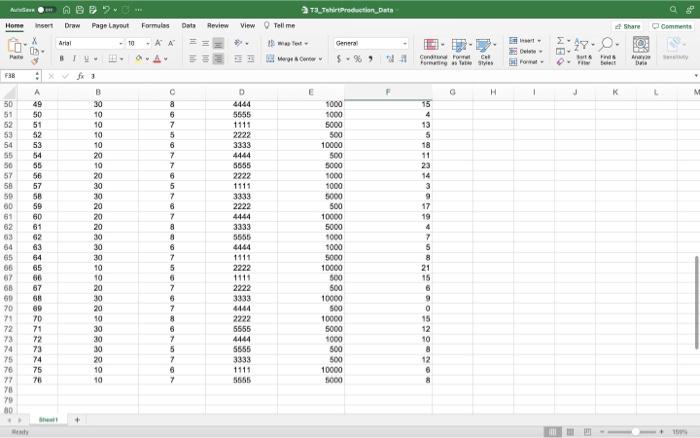Select the Sheet1 worksheet tab
700x438 pixels.
[48, 420]
